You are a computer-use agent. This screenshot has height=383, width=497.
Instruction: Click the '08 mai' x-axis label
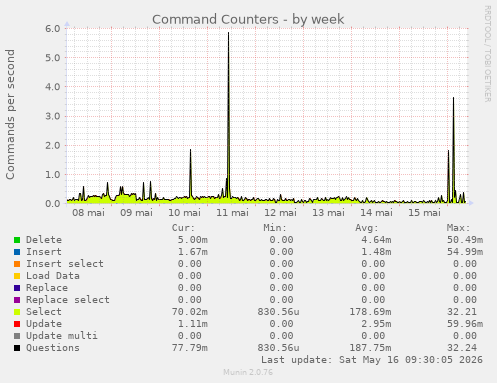point(88,212)
